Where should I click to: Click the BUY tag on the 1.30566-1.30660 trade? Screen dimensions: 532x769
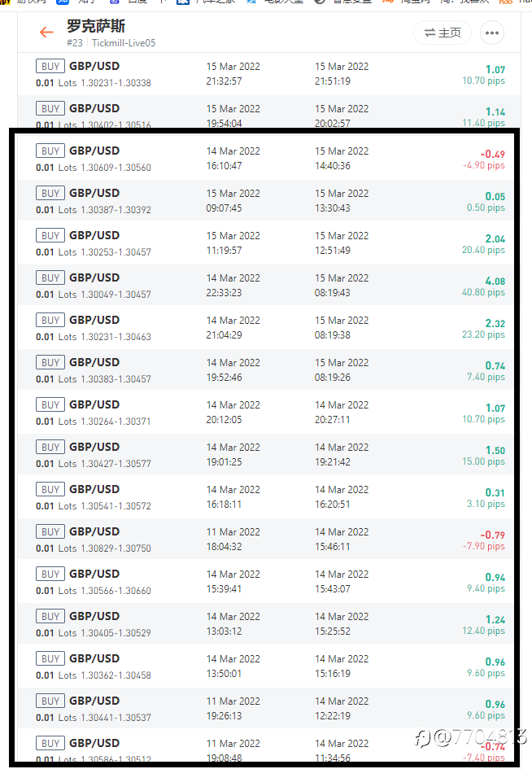pos(50,575)
